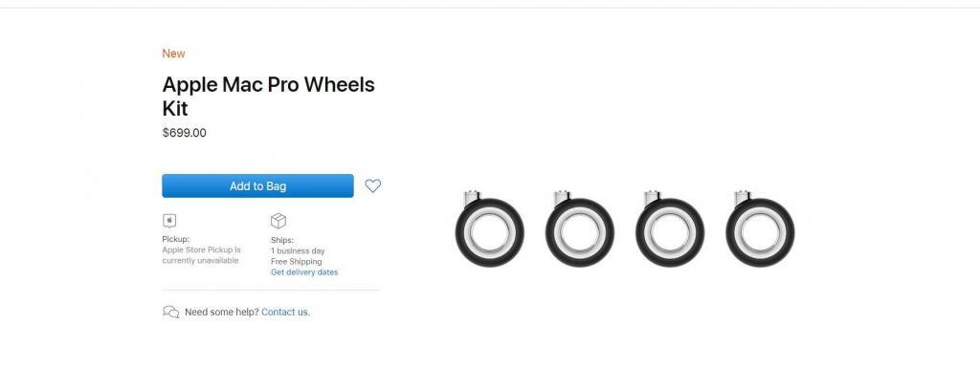Click the Pickup: heading text
This screenshot has height=390, width=980.
176,240
